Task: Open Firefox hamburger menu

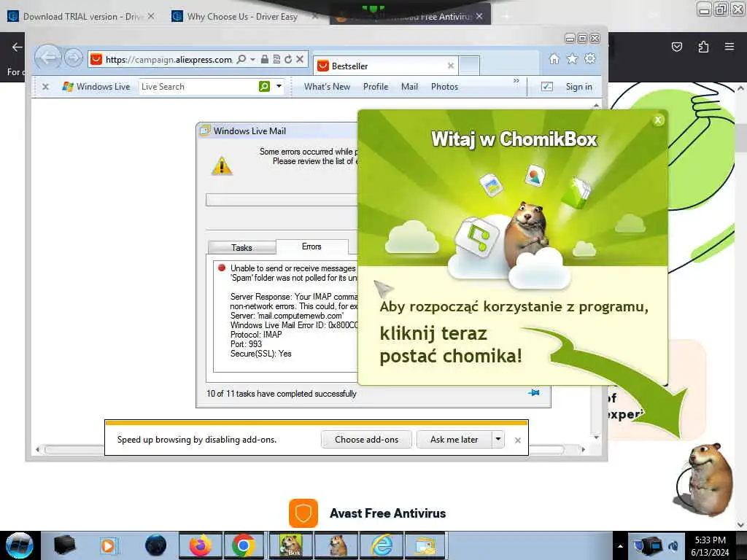Action: (x=729, y=47)
